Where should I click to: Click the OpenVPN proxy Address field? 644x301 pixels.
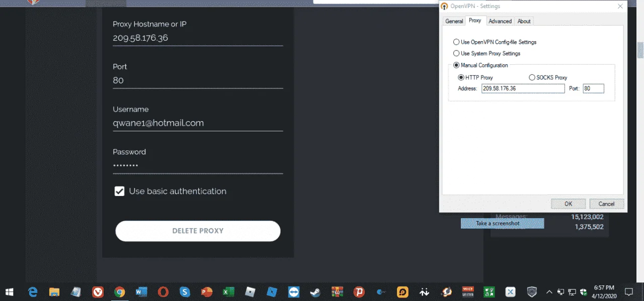(523, 88)
